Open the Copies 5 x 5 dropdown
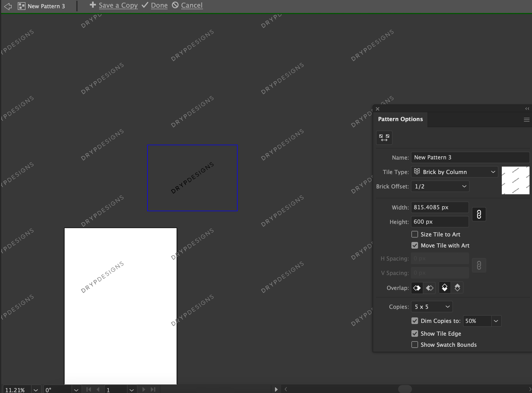Viewport: 532px width, 393px height. click(x=431, y=306)
